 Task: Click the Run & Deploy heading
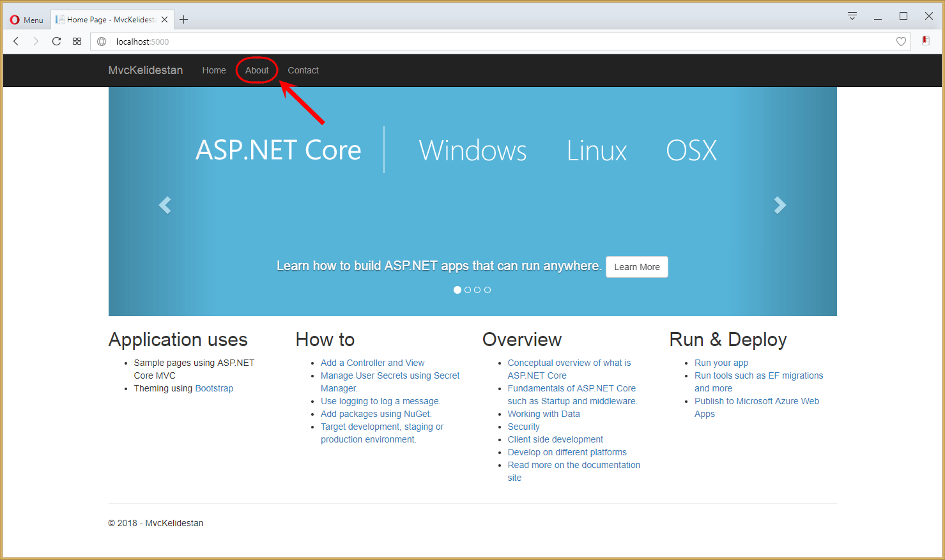coord(728,340)
